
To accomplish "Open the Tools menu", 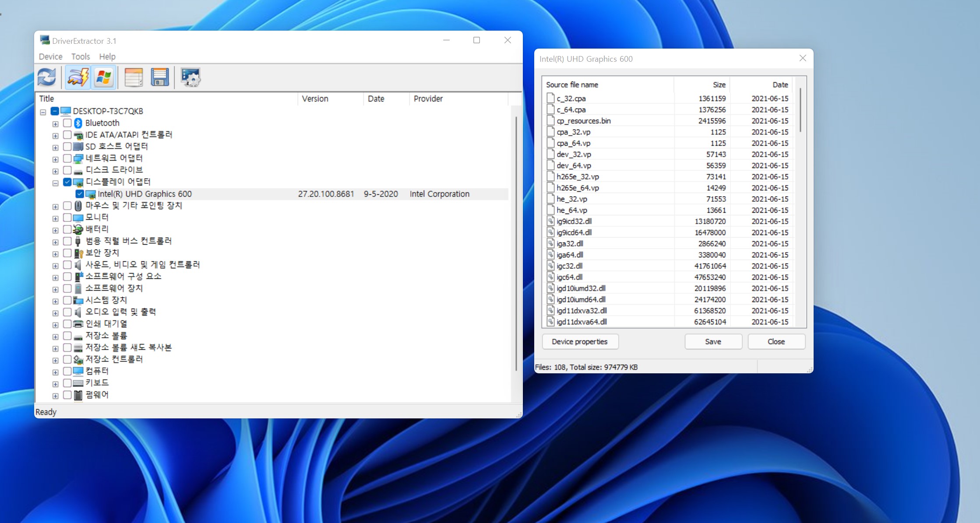I will (x=81, y=56).
